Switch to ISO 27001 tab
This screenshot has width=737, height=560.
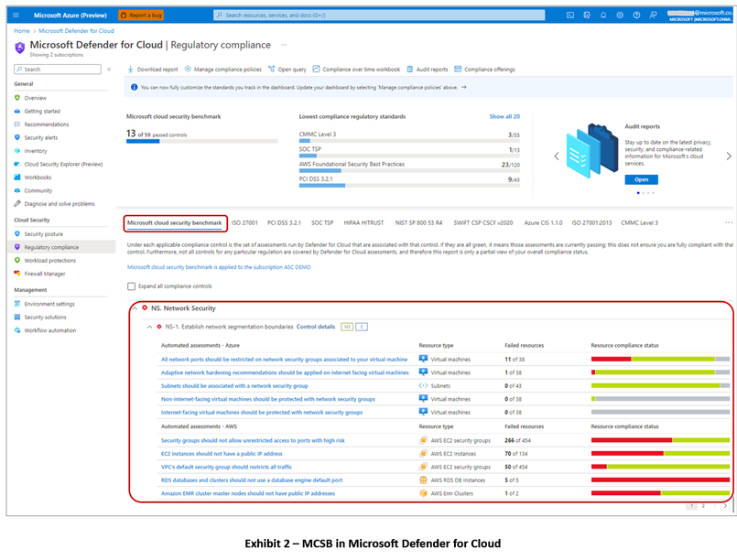click(x=244, y=222)
